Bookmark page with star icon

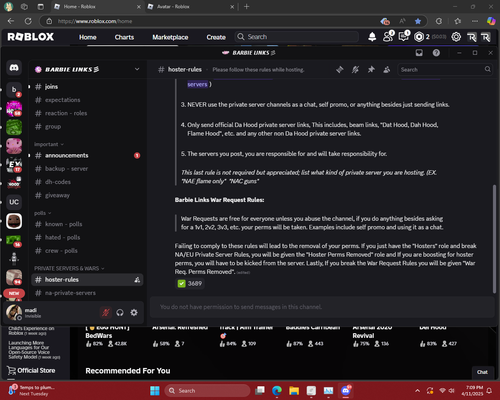pos(418,21)
